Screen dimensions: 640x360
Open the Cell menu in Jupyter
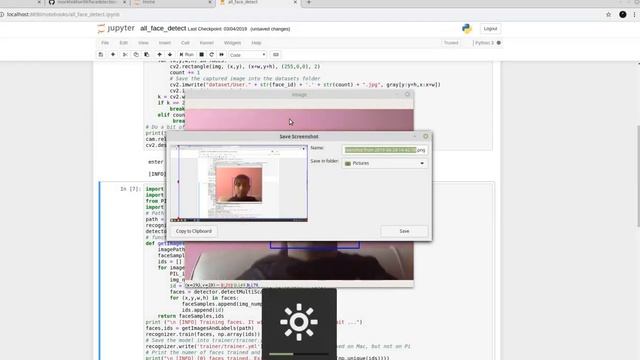[185, 43]
